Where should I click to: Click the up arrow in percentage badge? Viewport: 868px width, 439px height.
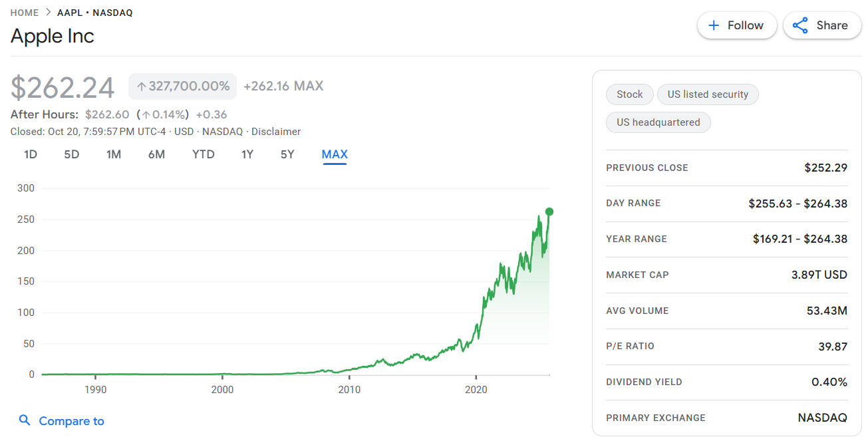pos(141,86)
